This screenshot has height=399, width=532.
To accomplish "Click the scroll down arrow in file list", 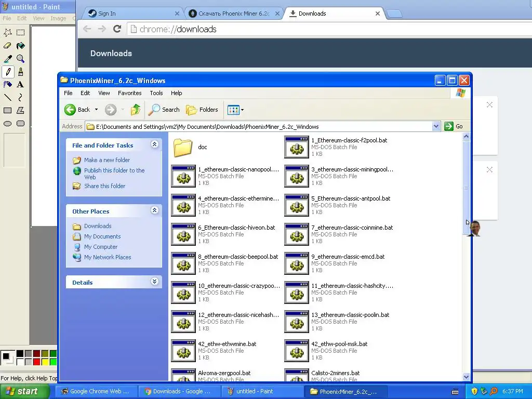I will tap(466, 377).
